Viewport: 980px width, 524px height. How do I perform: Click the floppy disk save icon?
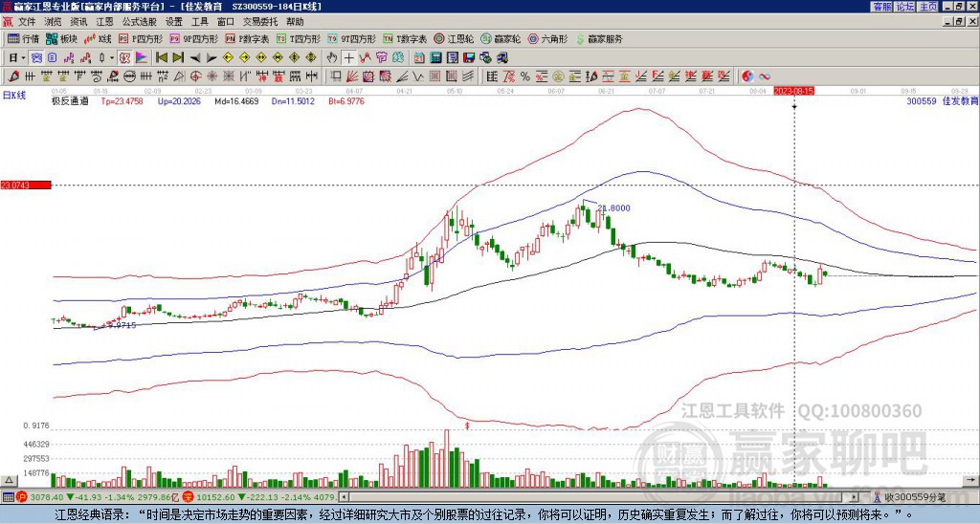click(x=469, y=58)
